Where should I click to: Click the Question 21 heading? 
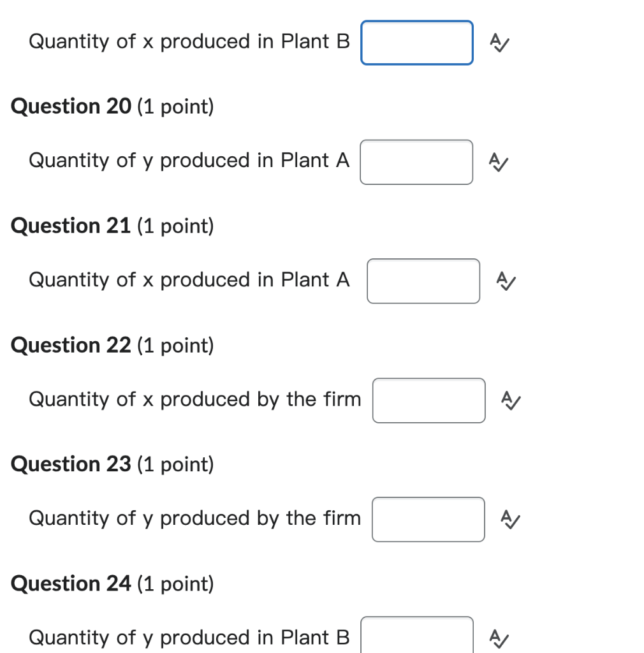point(70,226)
